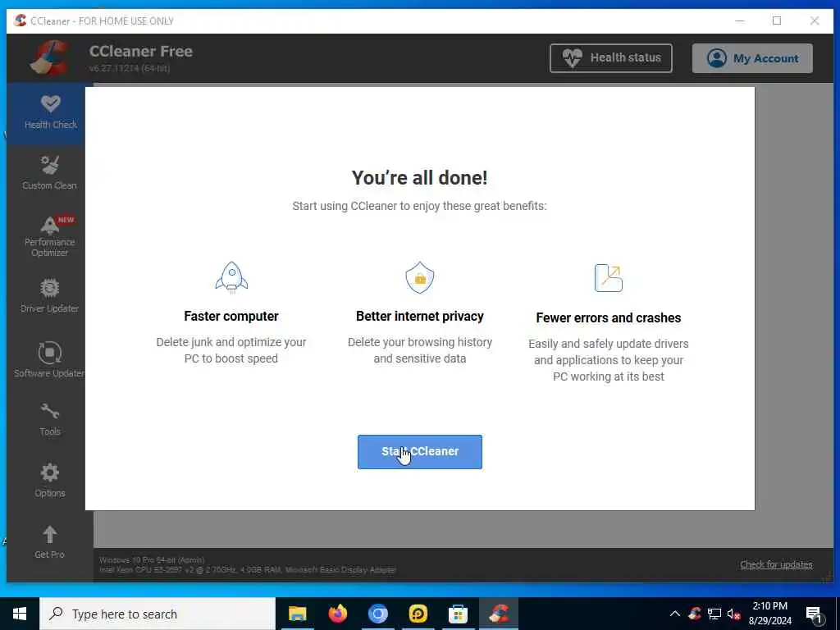840x630 pixels.
Task: Open the Windows Start menu
Action: tap(20, 614)
